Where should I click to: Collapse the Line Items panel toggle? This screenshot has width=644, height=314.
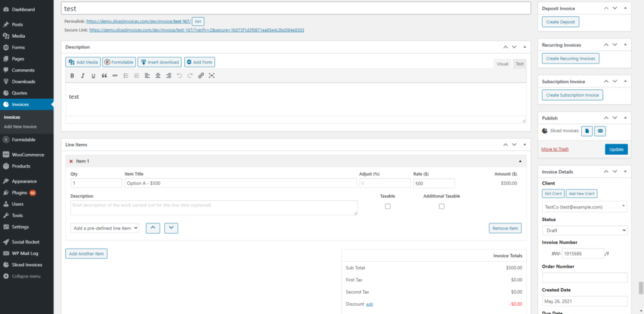(524, 145)
